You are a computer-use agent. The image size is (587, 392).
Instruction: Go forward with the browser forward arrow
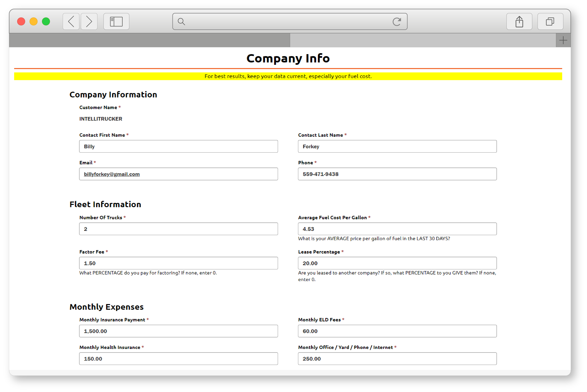click(89, 22)
